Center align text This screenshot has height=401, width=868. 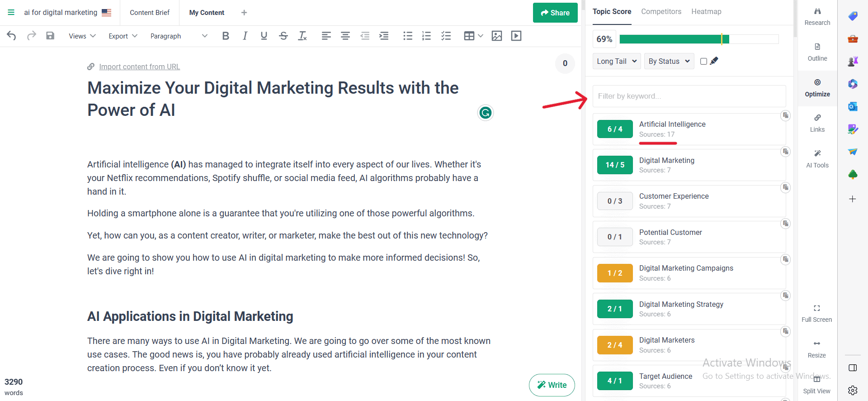[345, 36]
